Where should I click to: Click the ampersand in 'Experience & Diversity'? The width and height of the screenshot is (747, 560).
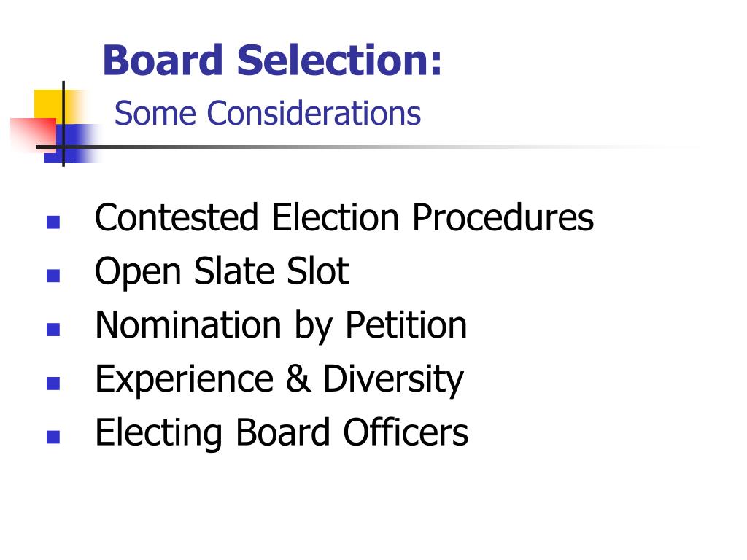coord(298,378)
